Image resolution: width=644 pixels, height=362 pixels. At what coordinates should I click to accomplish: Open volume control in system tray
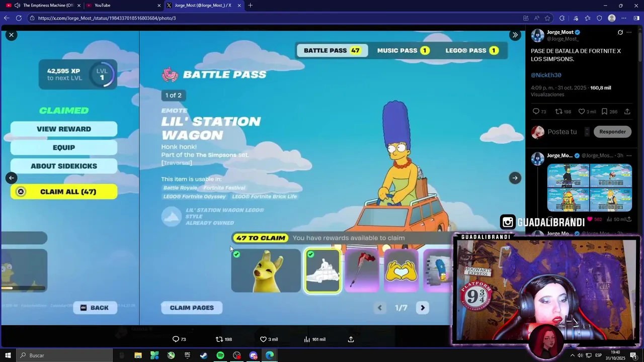[581, 355]
